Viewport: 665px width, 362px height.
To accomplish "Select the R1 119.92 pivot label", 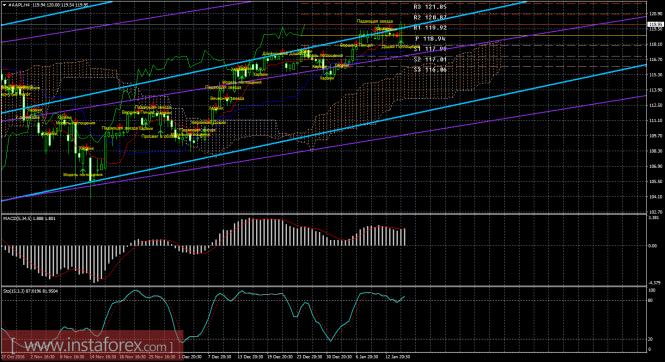I will click(x=430, y=28).
